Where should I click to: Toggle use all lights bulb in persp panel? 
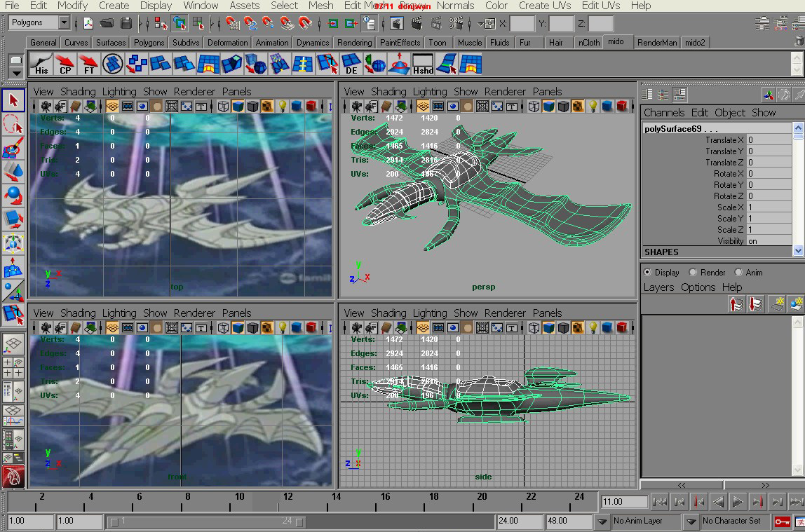point(593,107)
